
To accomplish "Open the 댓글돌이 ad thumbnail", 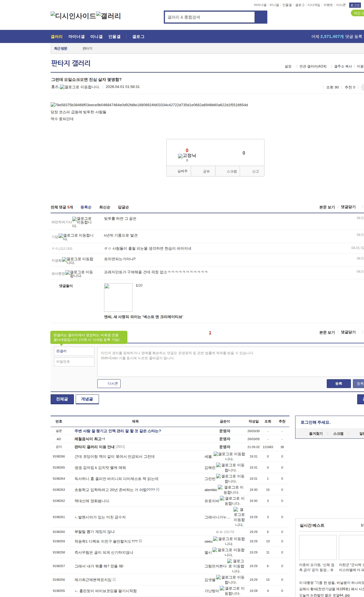I will tap(118, 297).
